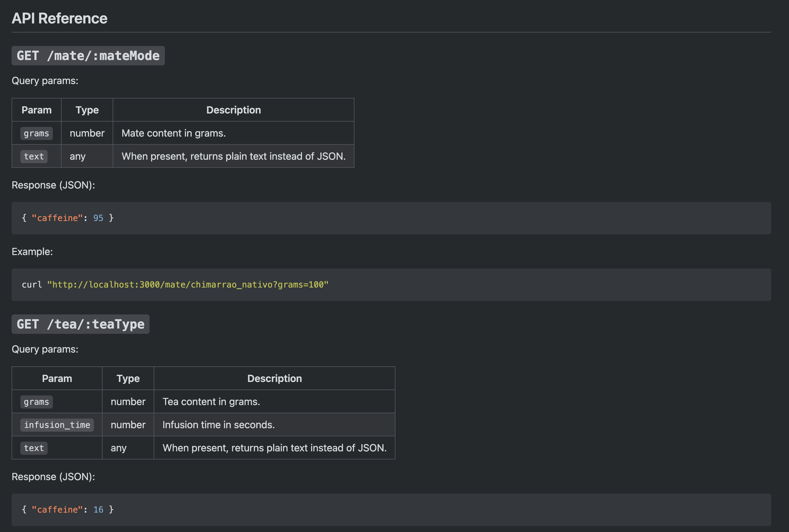Select the GET /mate/:mateMode endpoint heading
The image size is (789, 532).
click(x=88, y=56)
